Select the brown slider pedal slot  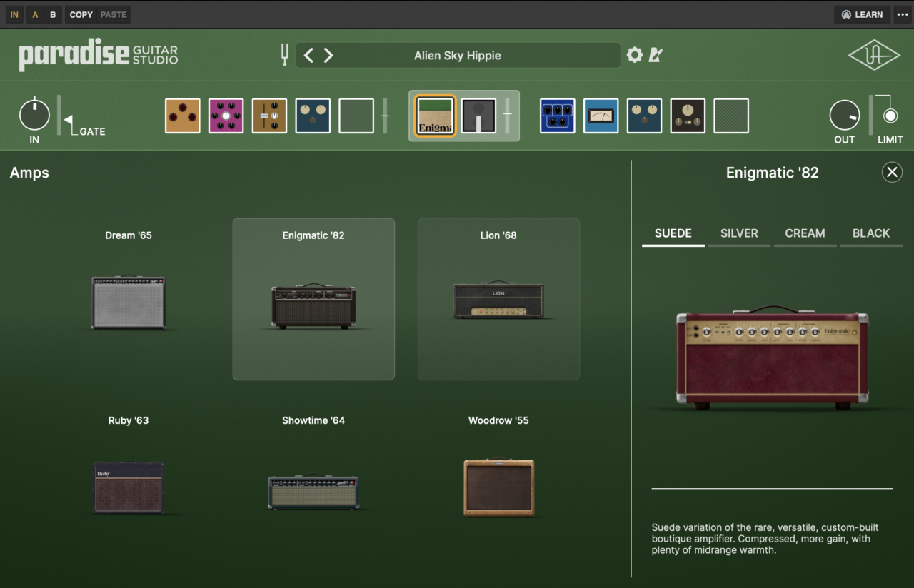pyautogui.click(x=269, y=116)
